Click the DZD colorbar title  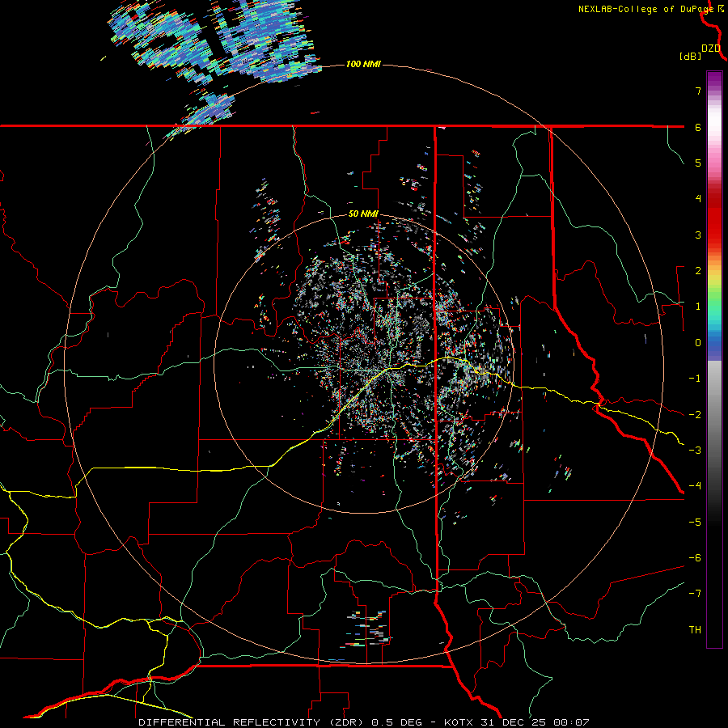(710, 49)
